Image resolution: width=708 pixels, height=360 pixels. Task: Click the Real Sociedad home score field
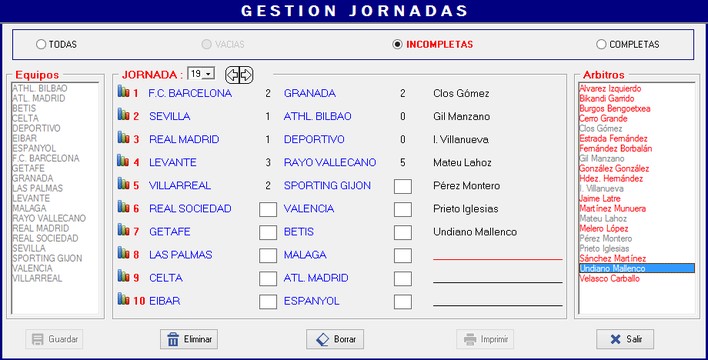[268, 209]
